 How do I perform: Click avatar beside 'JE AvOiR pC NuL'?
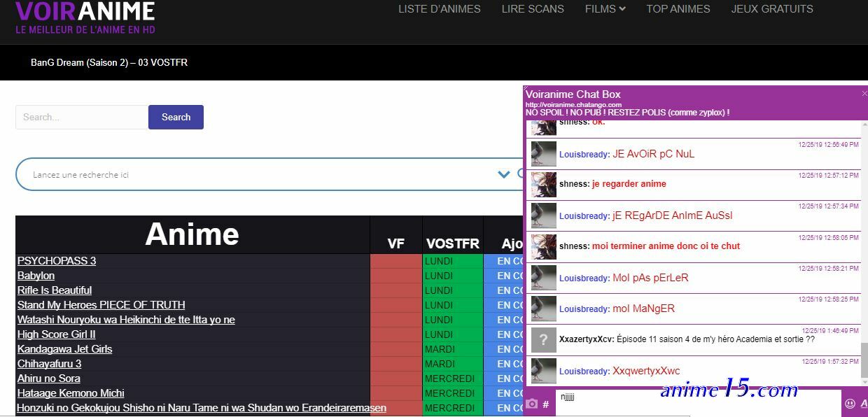point(544,154)
